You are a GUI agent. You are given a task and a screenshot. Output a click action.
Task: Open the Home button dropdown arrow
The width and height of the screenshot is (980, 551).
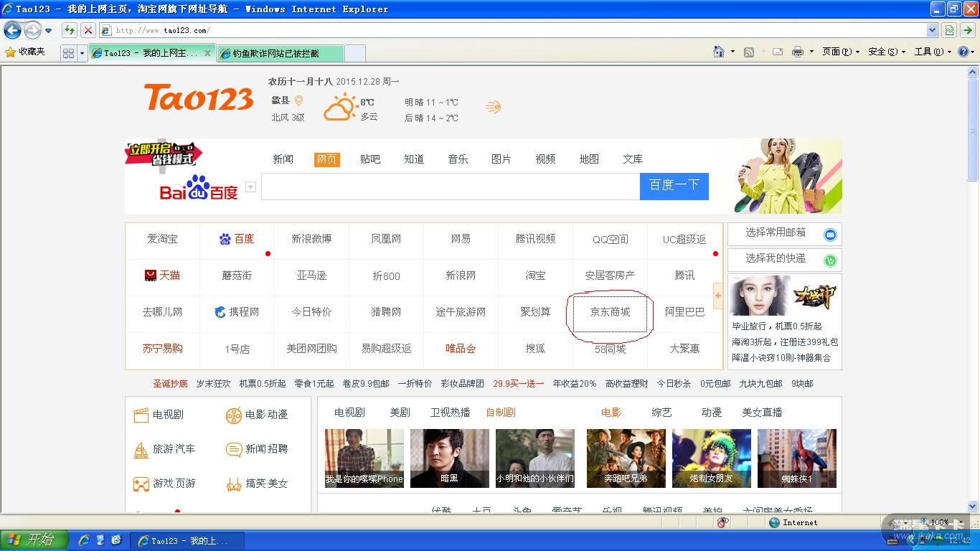pyautogui.click(x=732, y=52)
